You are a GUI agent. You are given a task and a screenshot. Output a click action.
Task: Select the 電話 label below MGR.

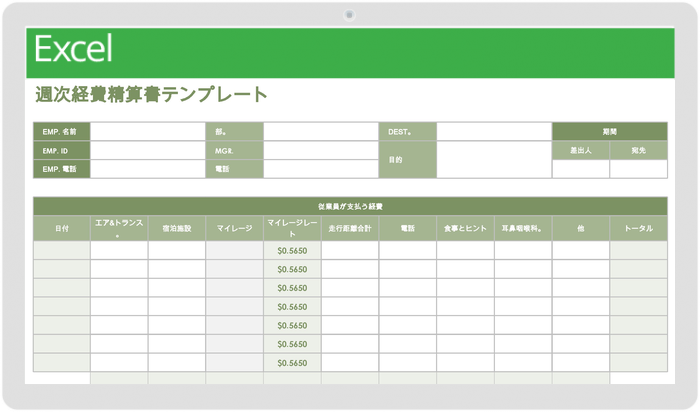(x=234, y=169)
